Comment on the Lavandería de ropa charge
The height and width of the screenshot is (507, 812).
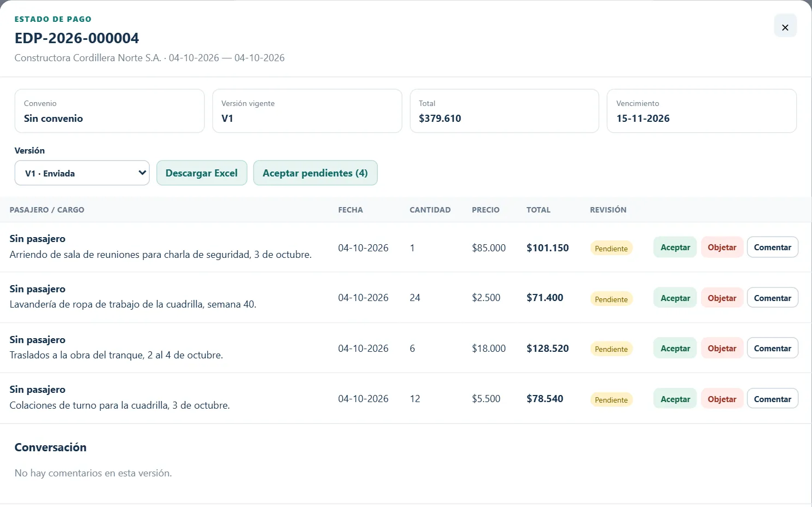[x=773, y=298]
